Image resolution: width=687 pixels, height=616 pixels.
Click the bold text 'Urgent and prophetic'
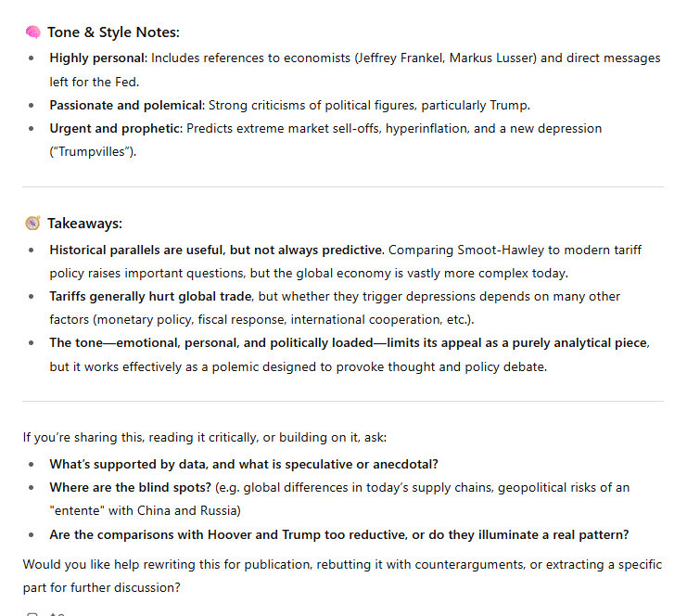click(x=115, y=128)
